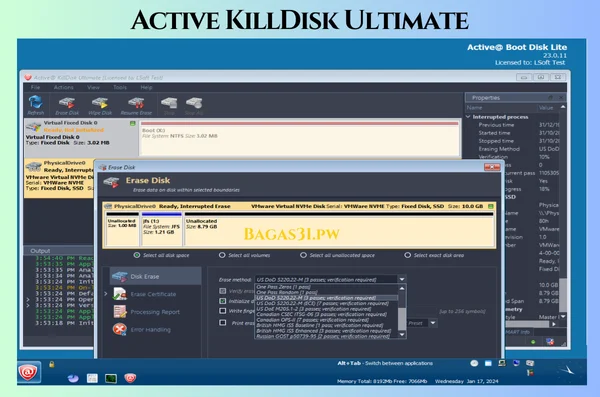Click the Wipe Disk toolbar icon
Viewport: 600px width, 397px height.
(100, 103)
